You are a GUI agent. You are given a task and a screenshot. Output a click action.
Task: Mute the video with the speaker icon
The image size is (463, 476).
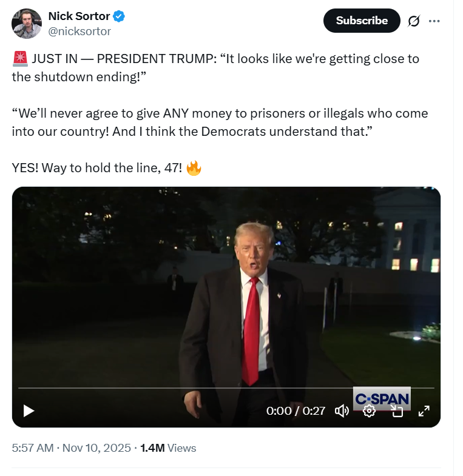[x=342, y=411]
